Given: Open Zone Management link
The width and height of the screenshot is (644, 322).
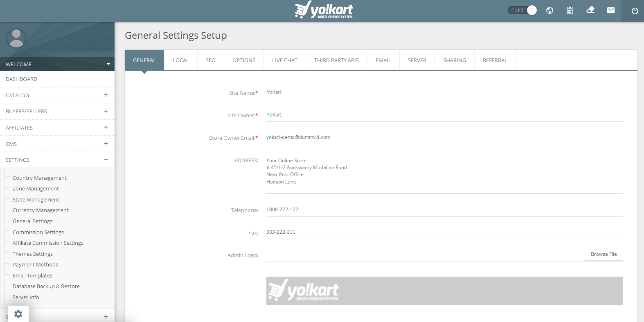Looking at the screenshot, I should (x=36, y=188).
